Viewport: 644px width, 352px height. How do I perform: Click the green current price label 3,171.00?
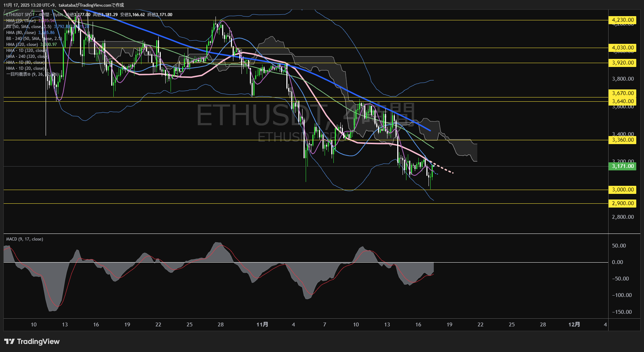tap(622, 167)
